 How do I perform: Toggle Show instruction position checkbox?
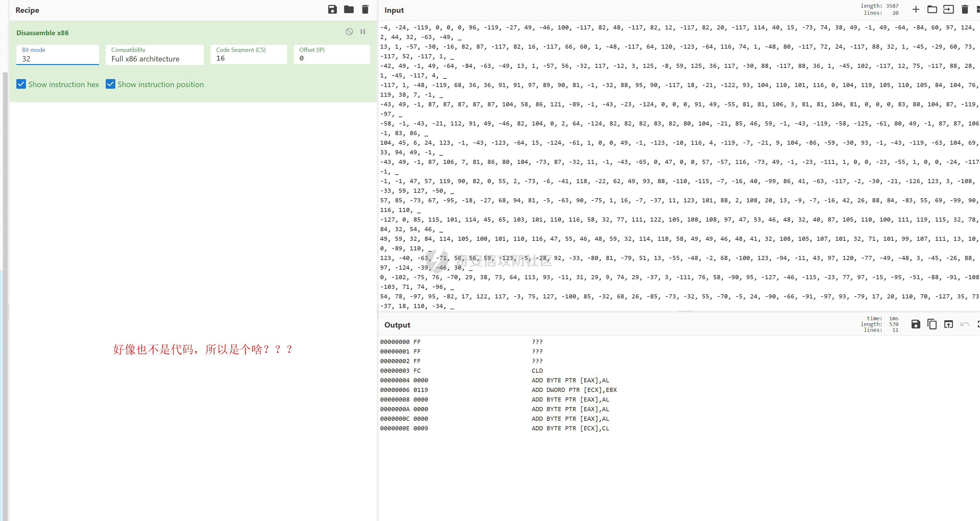point(110,84)
